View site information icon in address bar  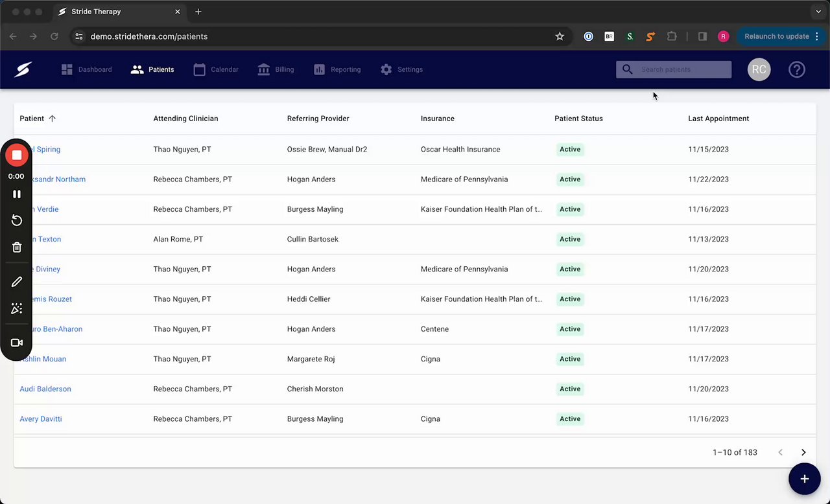pos(79,36)
